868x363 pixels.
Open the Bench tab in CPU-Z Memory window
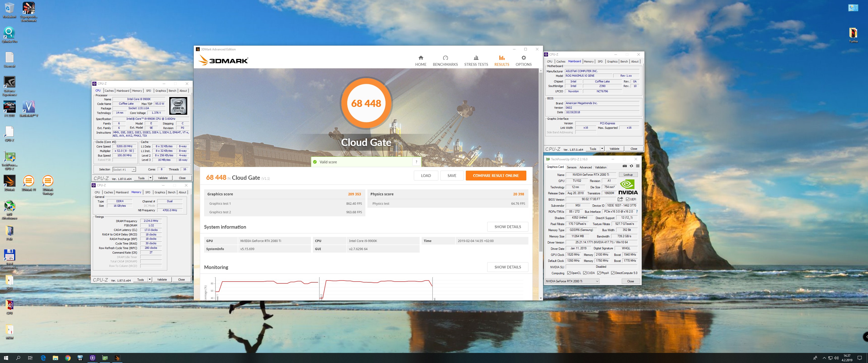pos(172,192)
